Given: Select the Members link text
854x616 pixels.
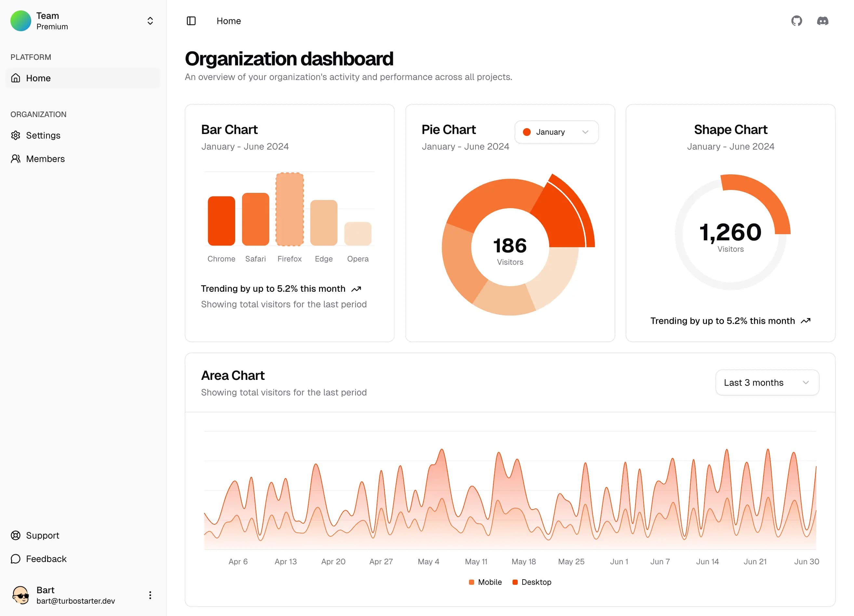Looking at the screenshot, I should [x=45, y=158].
